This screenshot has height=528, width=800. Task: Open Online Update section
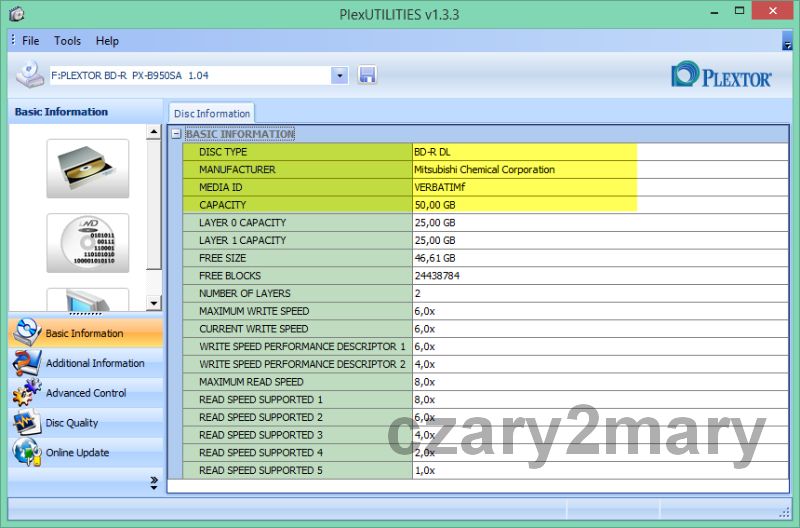point(77,453)
